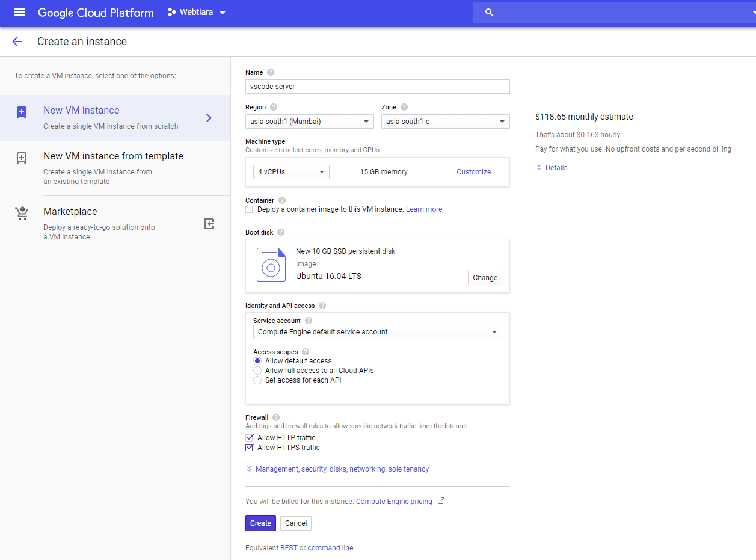Screen dimensions: 756x560
Task: Click the $118.65 monthly estimate text
Action: (x=584, y=117)
